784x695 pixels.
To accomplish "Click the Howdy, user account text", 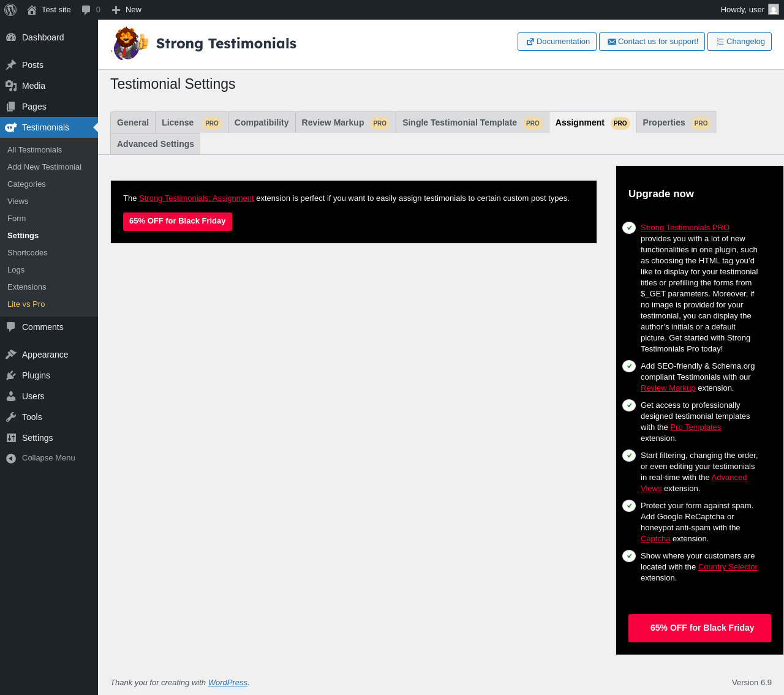I will click(x=742, y=10).
